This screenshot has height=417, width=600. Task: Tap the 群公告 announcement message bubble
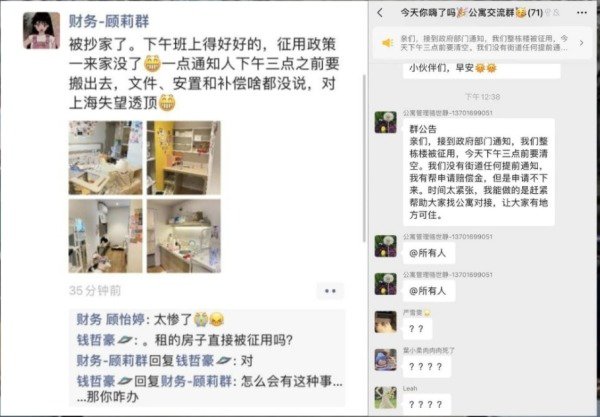click(x=478, y=172)
